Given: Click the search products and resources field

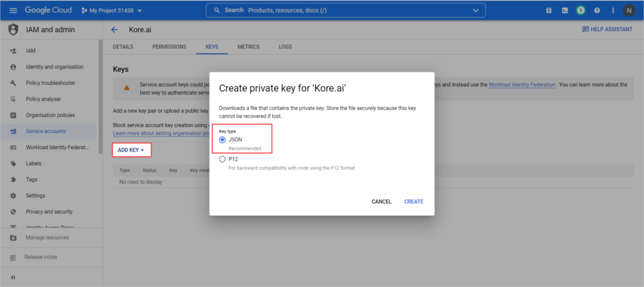Looking at the screenshot, I should (340, 11).
